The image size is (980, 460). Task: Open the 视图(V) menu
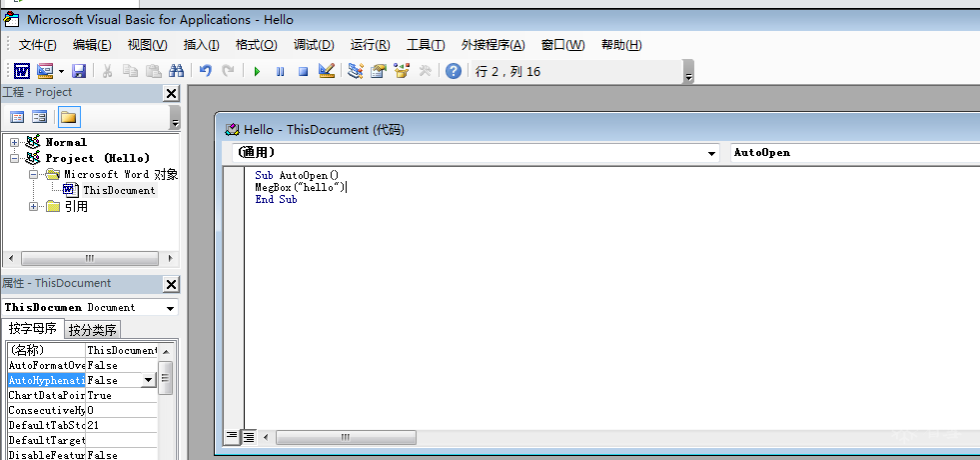click(x=148, y=45)
